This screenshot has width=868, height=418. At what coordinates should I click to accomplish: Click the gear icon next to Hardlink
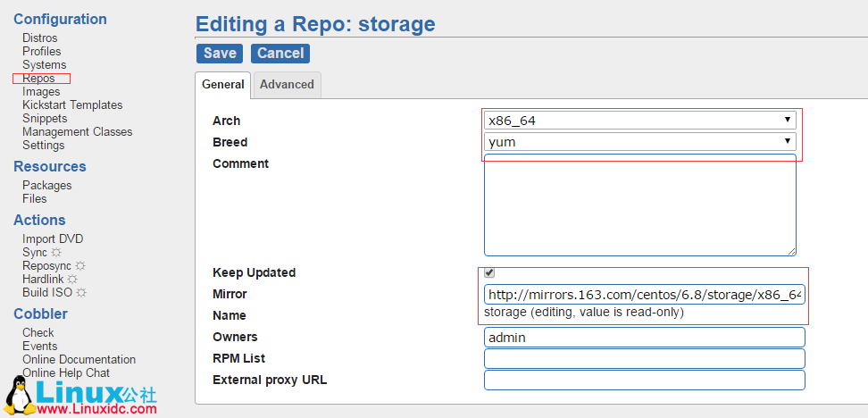click(x=71, y=280)
